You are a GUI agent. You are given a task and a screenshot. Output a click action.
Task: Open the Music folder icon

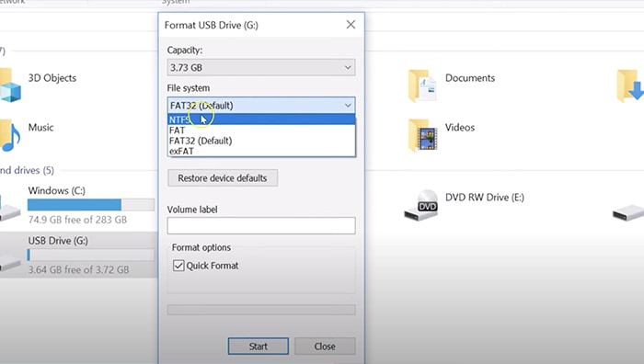[x=10, y=135]
